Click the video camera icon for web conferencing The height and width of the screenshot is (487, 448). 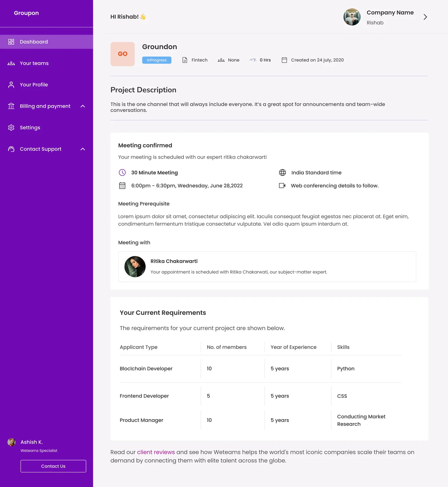click(282, 186)
